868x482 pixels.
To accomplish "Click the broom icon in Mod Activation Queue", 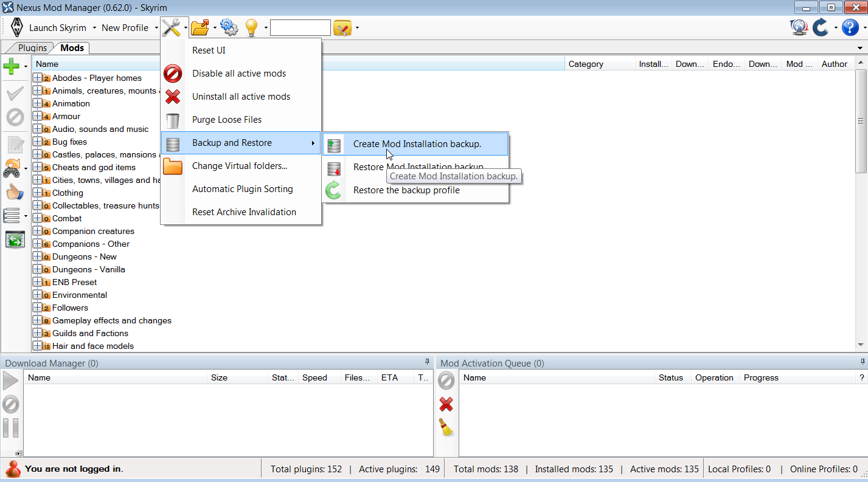I will (x=446, y=427).
